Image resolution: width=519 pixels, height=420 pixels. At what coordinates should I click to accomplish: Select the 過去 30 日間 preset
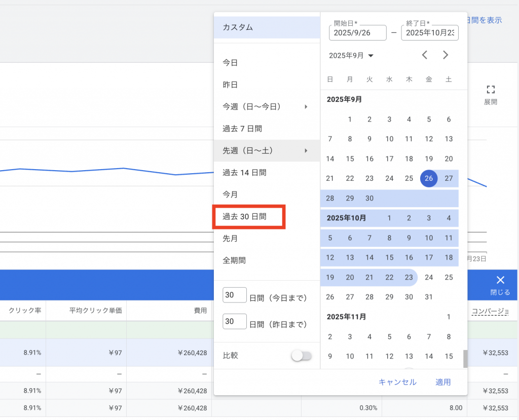(x=244, y=217)
